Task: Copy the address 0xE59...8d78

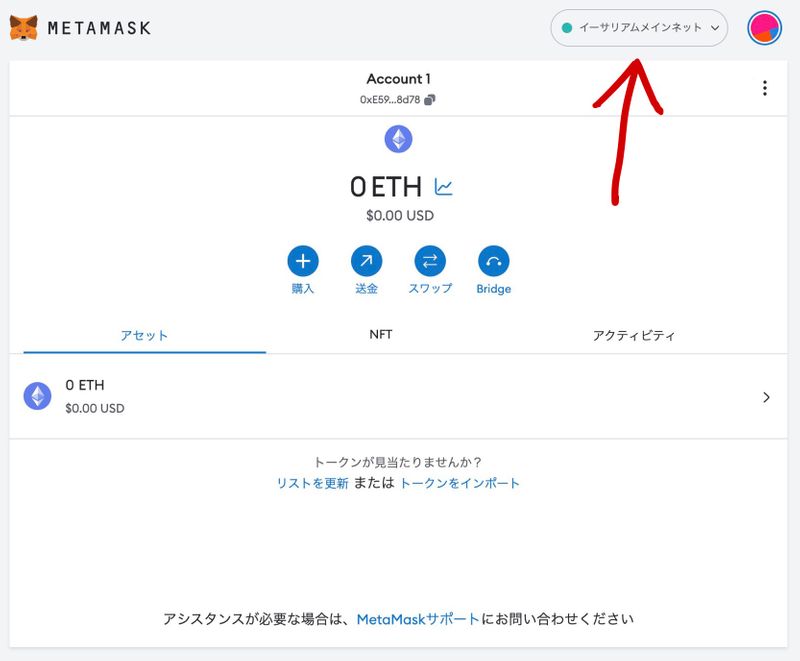Action: [x=397, y=99]
